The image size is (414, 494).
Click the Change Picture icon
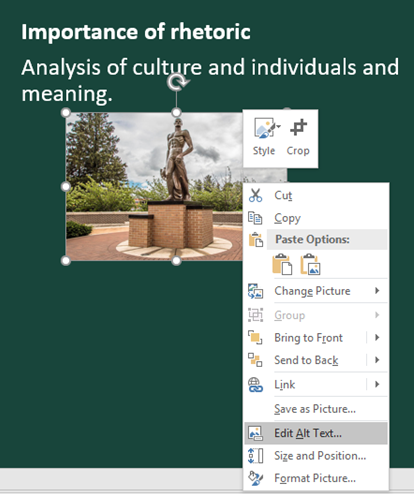coord(255,291)
